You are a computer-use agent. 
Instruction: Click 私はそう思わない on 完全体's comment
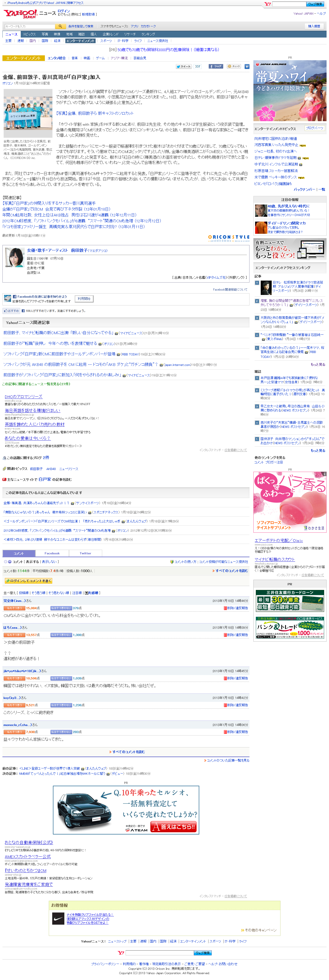point(61,608)
